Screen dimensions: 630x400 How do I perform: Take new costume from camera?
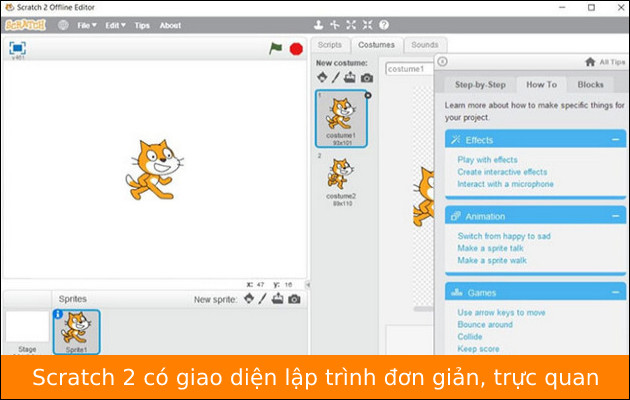[366, 78]
